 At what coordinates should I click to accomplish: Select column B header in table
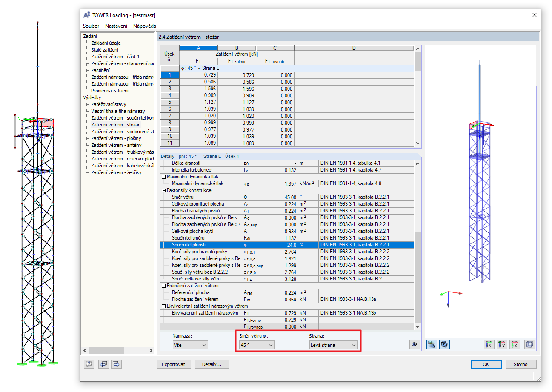(237, 48)
